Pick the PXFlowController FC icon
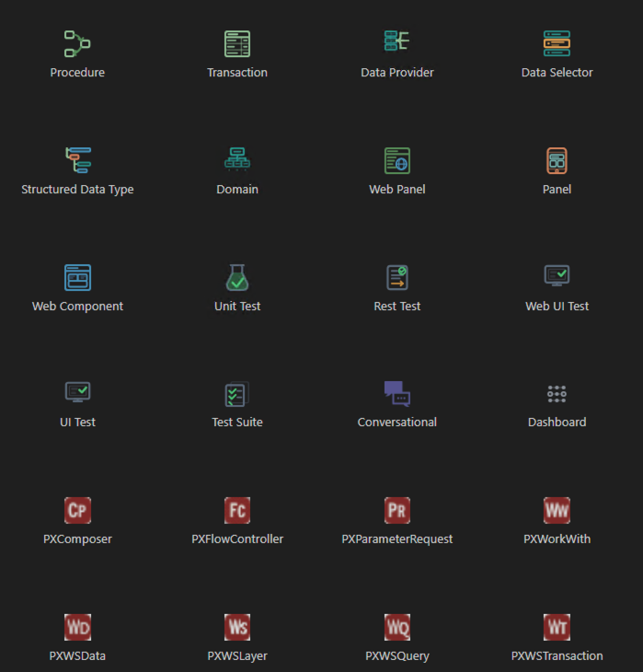 (x=237, y=510)
